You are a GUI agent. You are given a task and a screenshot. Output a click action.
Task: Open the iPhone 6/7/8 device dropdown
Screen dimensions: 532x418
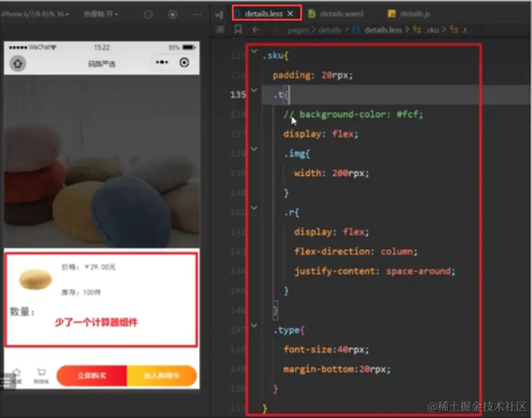click(x=35, y=14)
